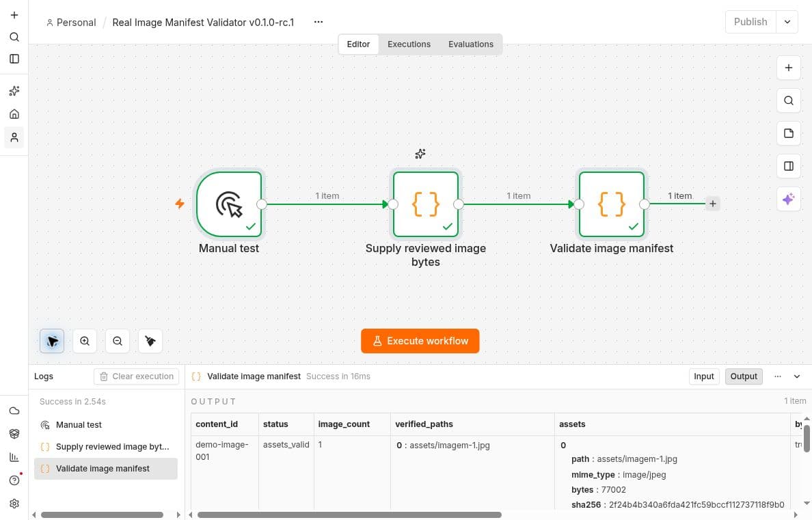Show the Input view of node
This screenshot has height=520, width=812.
(704, 377)
